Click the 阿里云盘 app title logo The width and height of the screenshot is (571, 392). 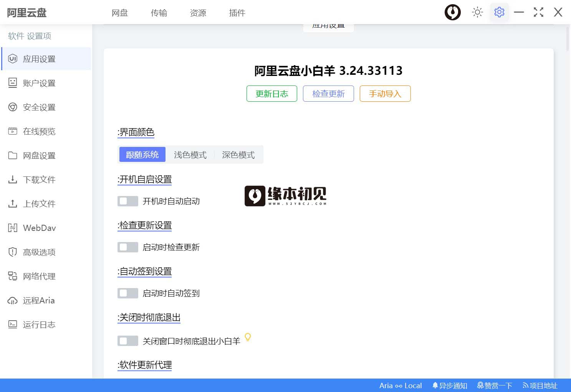point(27,13)
